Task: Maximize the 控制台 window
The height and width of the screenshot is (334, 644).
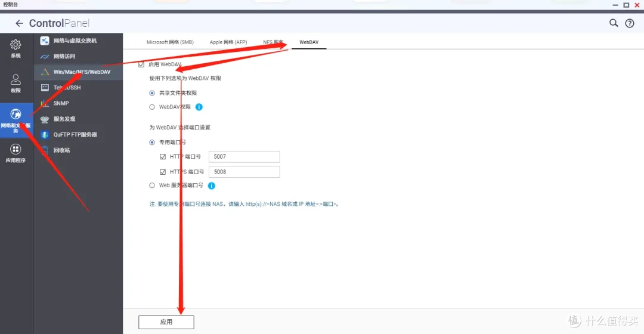Action: [x=626, y=5]
